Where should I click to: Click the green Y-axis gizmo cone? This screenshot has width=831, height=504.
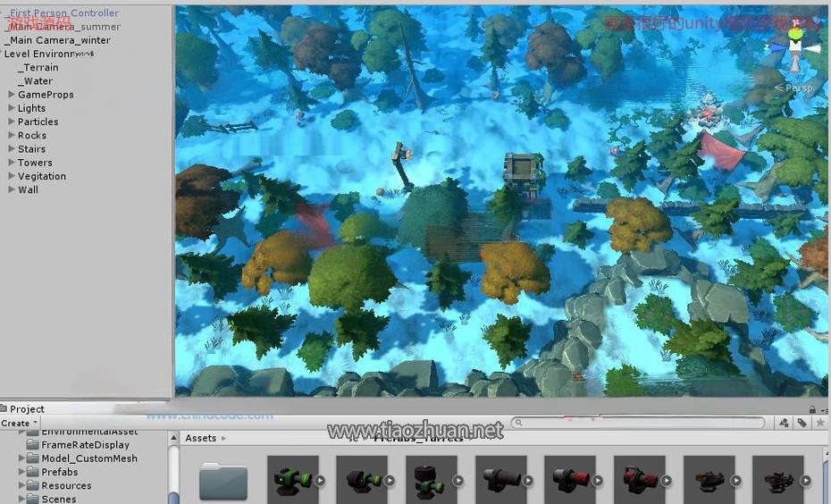pyautogui.click(x=795, y=35)
